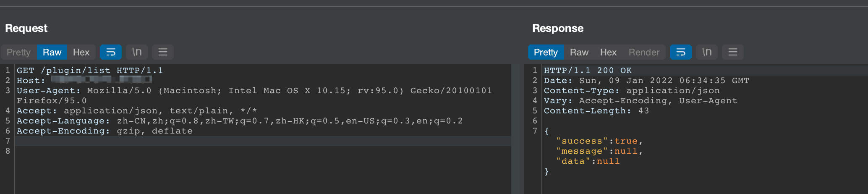
Task: Open Request panel hamburger options menu
Action: coord(162,52)
